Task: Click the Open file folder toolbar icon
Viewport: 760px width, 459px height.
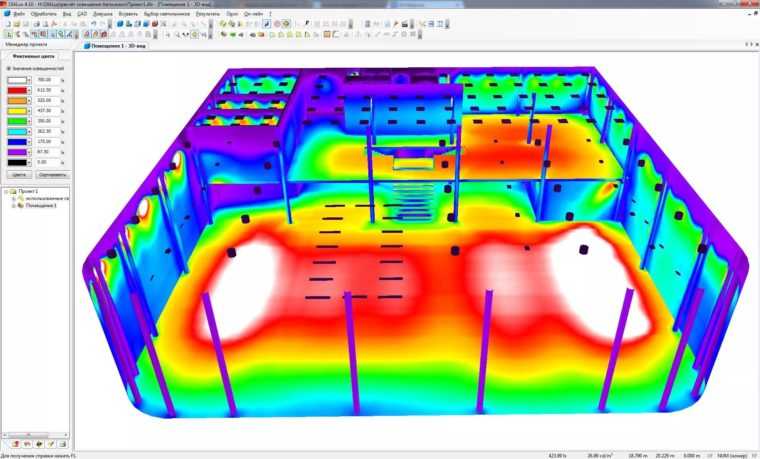Action: 16,25
